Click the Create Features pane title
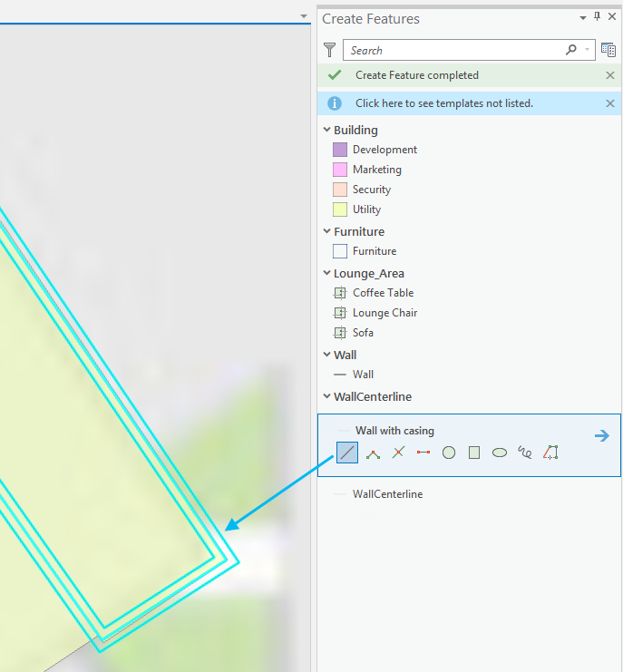The image size is (623, 672). pos(371,19)
